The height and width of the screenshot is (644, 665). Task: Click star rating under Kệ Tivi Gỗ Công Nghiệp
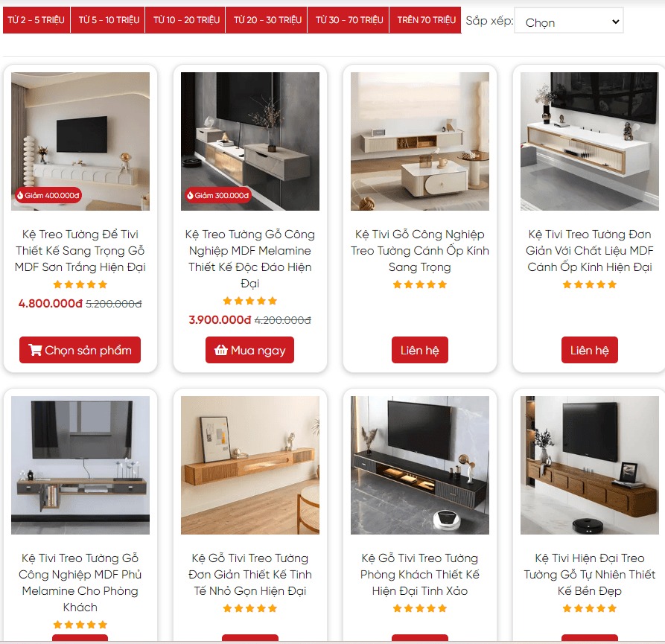click(x=419, y=284)
